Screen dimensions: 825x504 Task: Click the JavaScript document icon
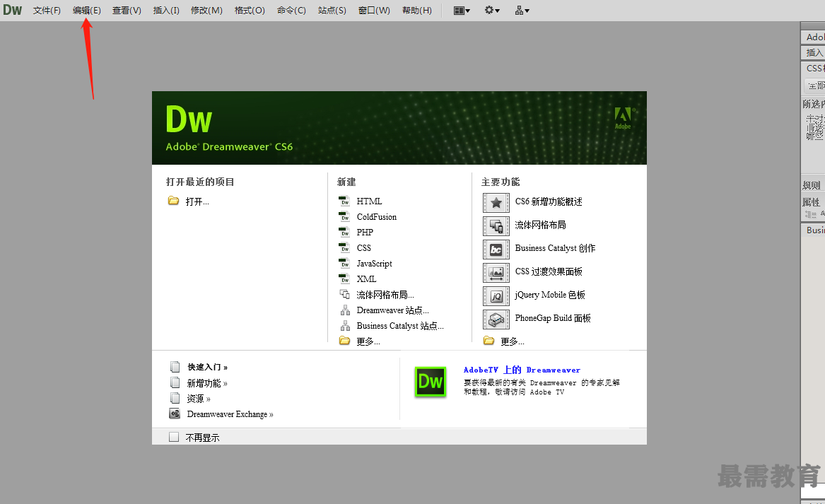[344, 262]
